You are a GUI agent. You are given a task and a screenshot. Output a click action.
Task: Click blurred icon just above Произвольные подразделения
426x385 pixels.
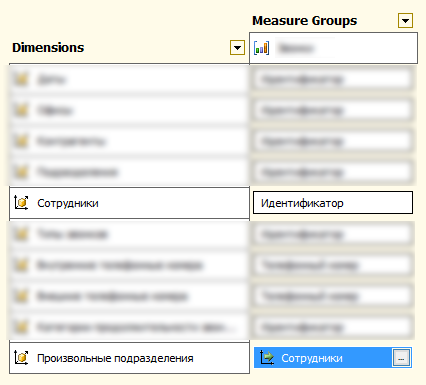[x=21, y=327]
